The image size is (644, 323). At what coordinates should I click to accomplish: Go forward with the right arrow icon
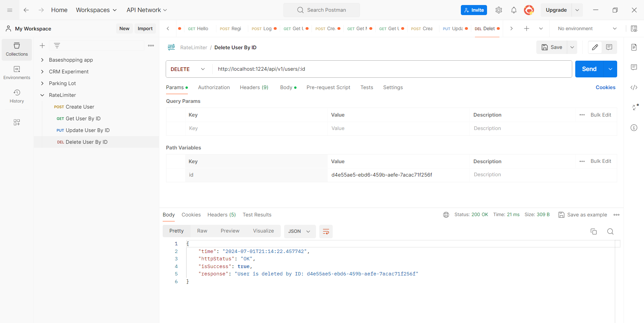tap(41, 10)
